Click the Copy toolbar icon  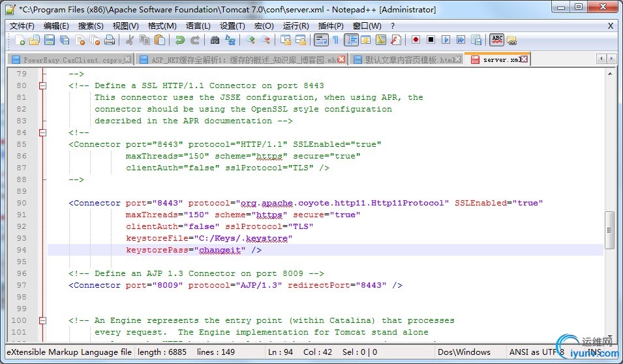point(145,40)
